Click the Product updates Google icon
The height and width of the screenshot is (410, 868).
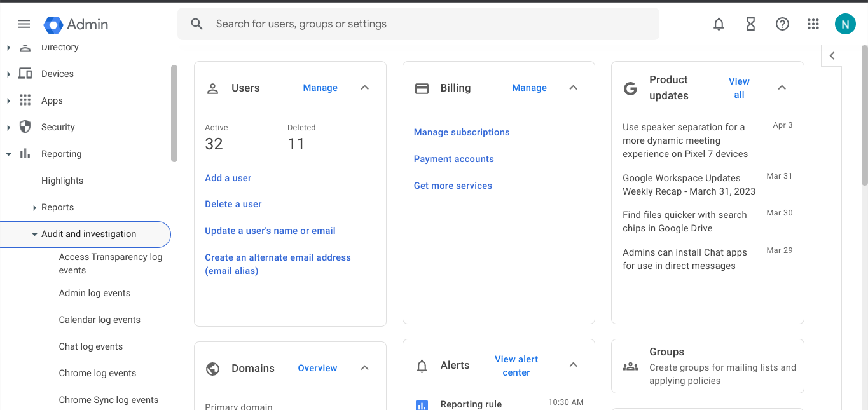point(630,88)
